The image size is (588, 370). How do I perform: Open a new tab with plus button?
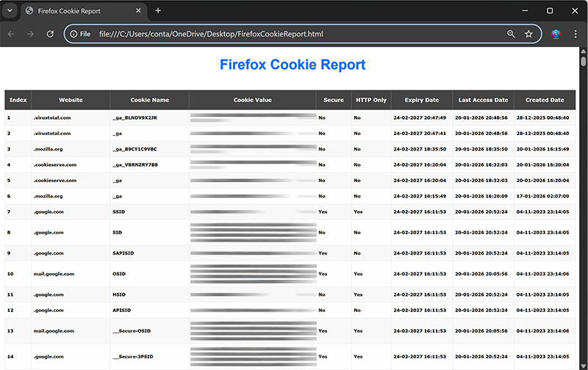pyautogui.click(x=158, y=11)
